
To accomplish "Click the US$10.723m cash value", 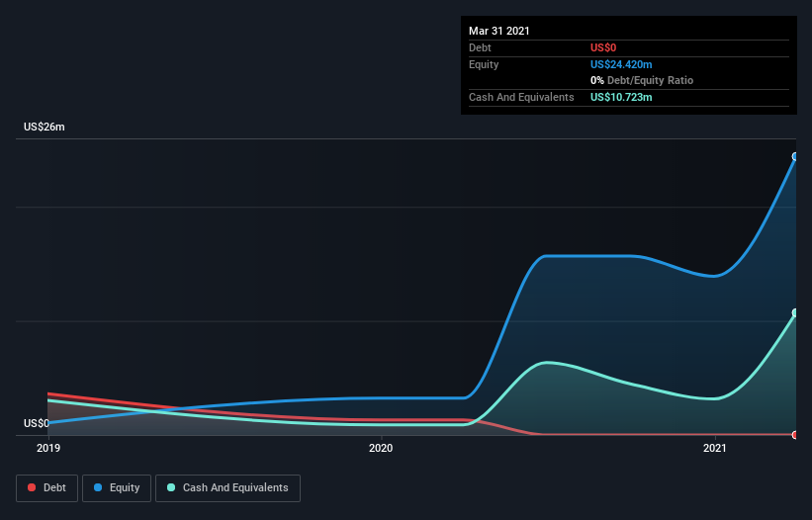I will [x=621, y=97].
